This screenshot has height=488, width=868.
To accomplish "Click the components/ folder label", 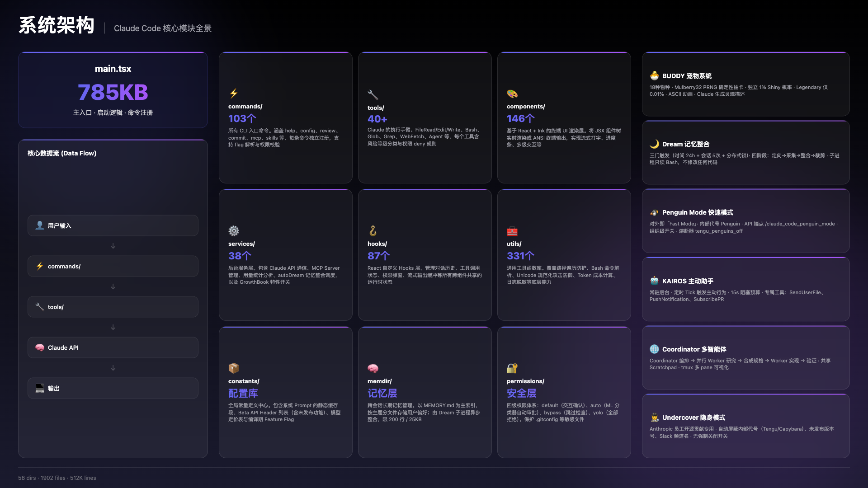I will coord(526,107).
